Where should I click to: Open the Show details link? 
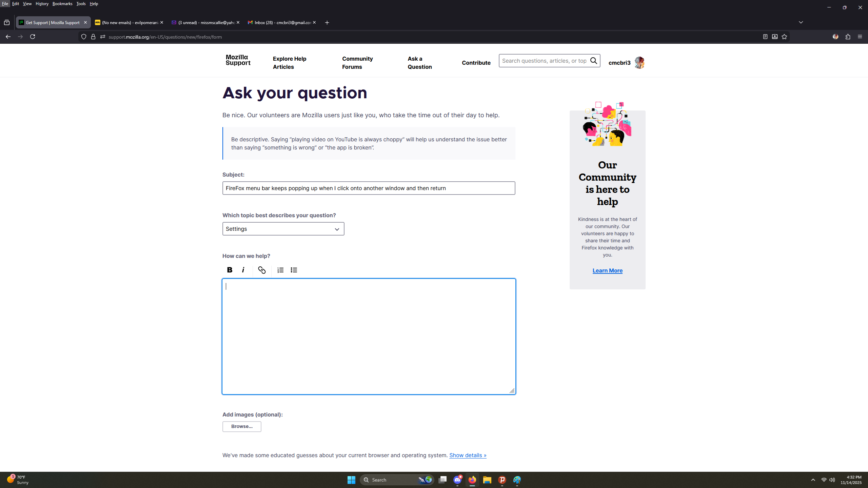(468, 455)
